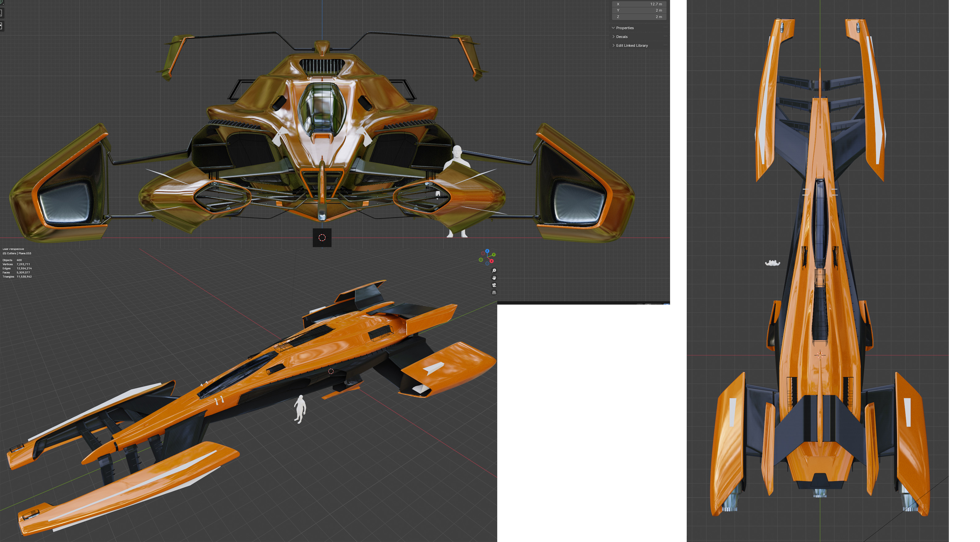Click the hollow green negative Y gizmo circle
The width and height of the screenshot is (980, 542).
481,260
